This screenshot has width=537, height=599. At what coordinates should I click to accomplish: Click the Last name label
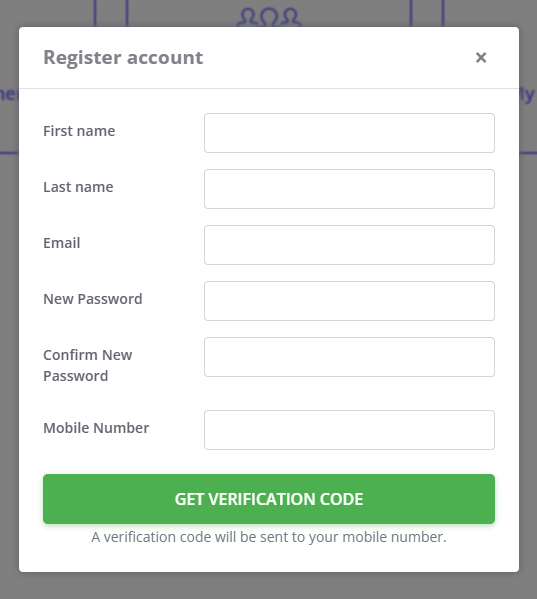[x=78, y=187]
